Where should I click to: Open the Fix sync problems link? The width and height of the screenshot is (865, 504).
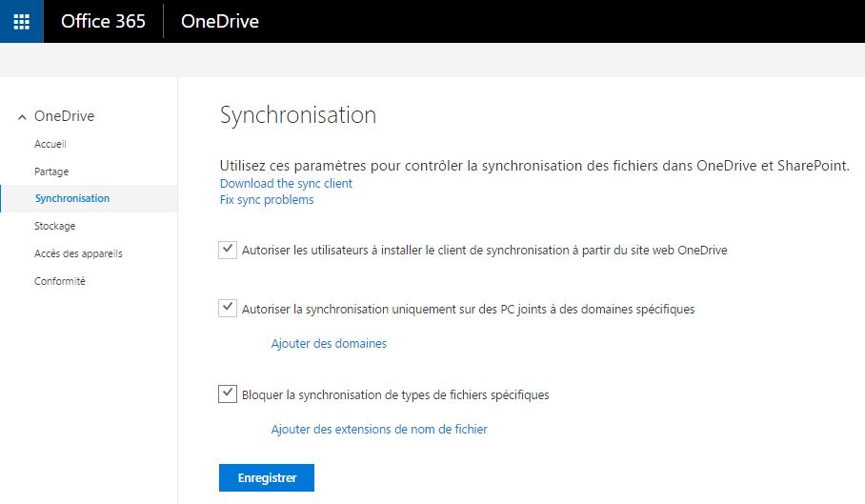[x=267, y=200]
